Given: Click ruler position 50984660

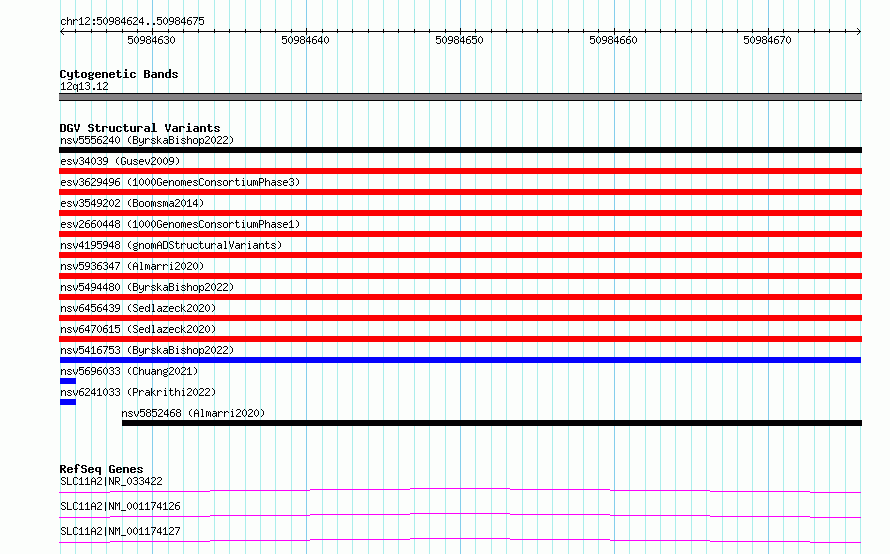Looking at the screenshot, I should (614, 40).
